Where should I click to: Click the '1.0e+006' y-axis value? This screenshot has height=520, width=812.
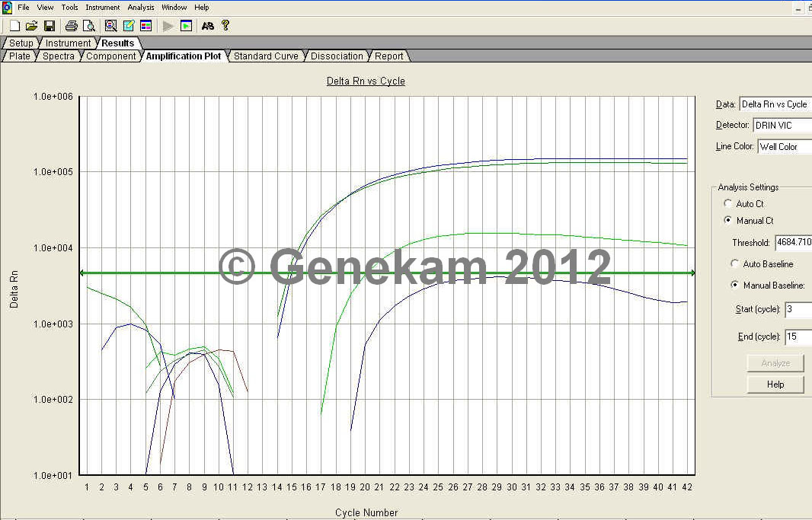(53, 96)
